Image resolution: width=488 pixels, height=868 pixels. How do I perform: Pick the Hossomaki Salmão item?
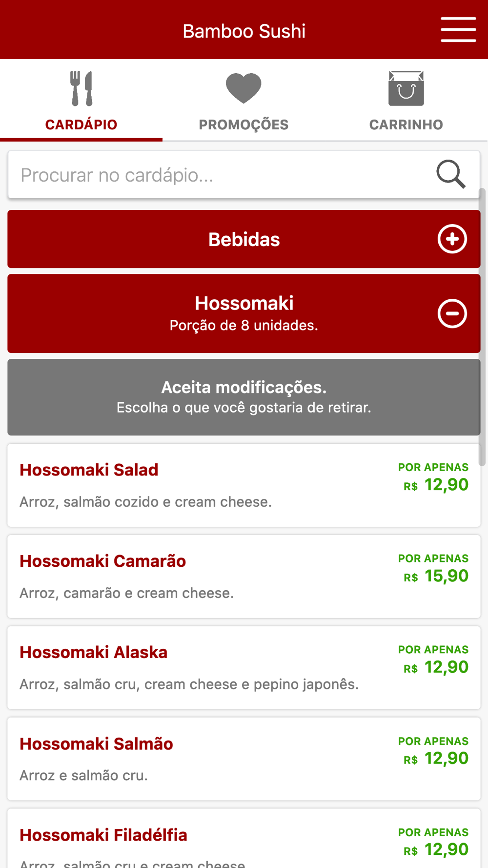coord(244,759)
